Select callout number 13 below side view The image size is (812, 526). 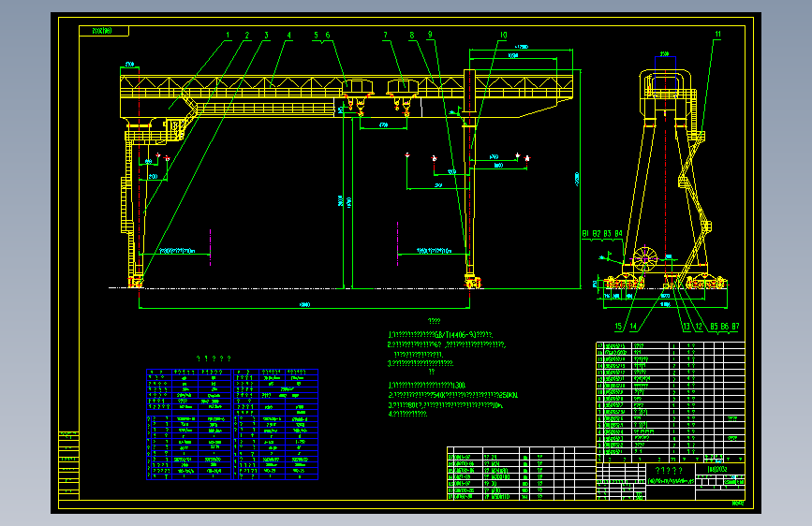(x=687, y=326)
